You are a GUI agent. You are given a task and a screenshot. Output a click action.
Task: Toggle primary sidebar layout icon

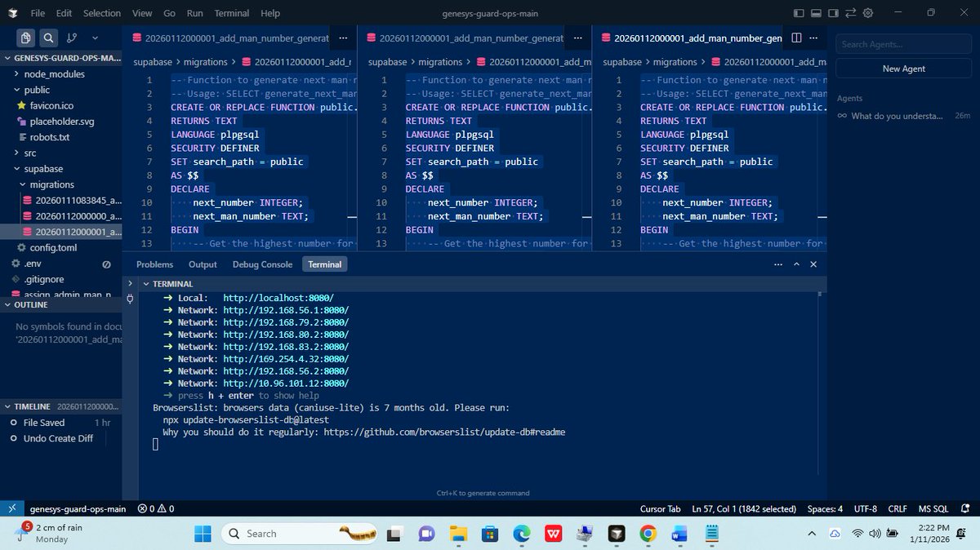tap(799, 13)
